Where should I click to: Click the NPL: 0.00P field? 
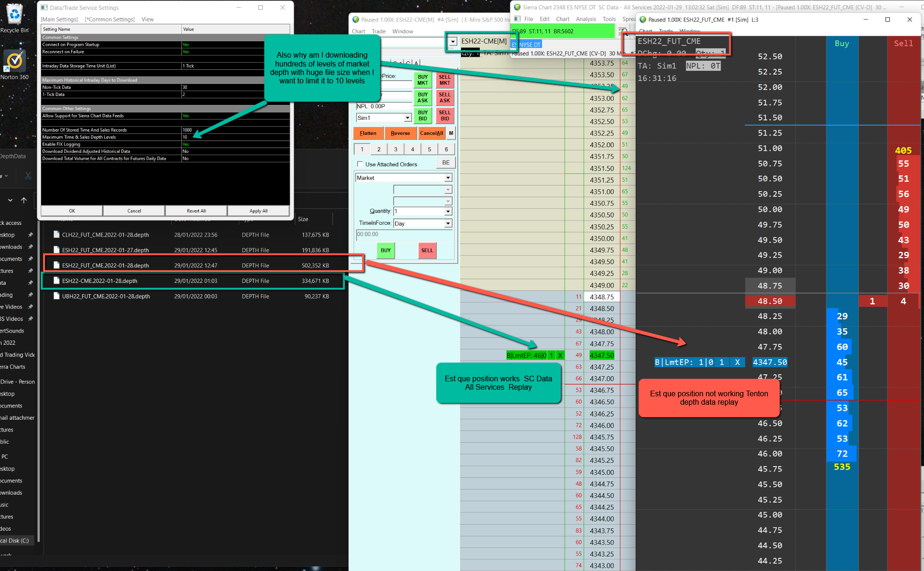384,106
